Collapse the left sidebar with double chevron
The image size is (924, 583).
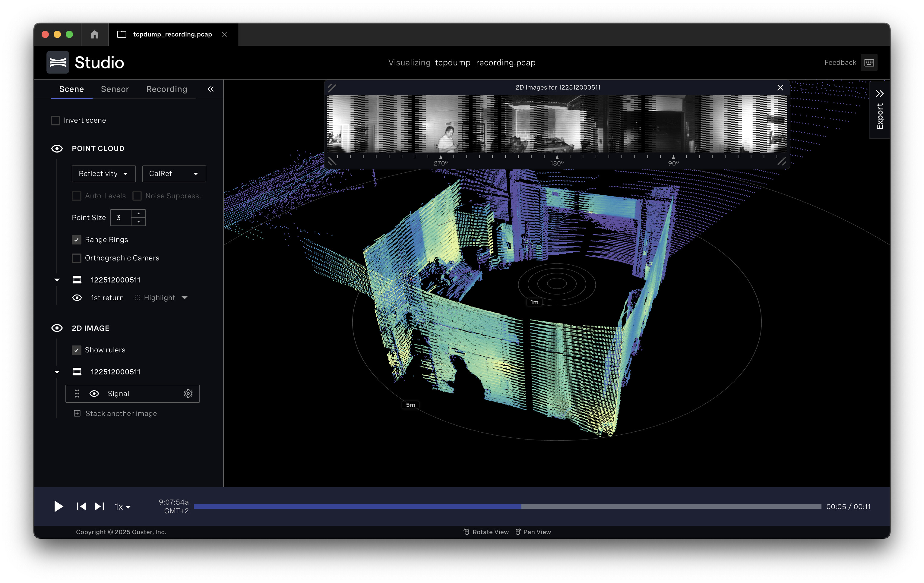coord(211,89)
